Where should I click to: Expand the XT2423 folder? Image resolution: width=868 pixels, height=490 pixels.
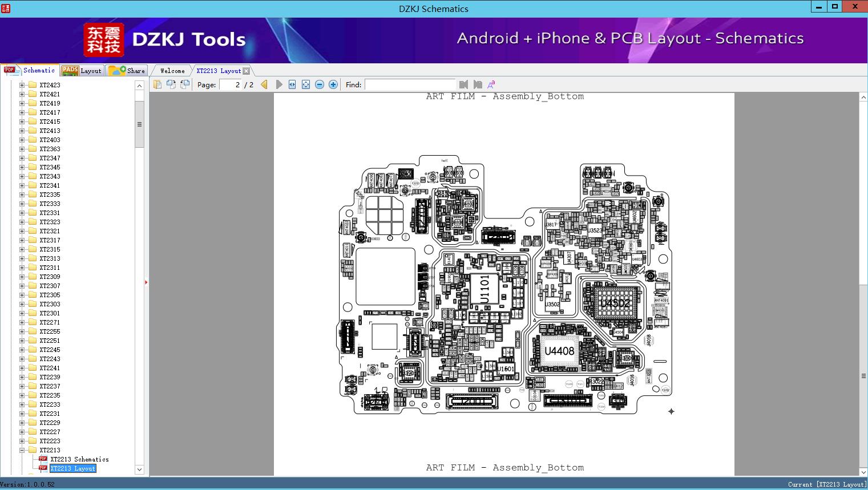[x=22, y=85]
